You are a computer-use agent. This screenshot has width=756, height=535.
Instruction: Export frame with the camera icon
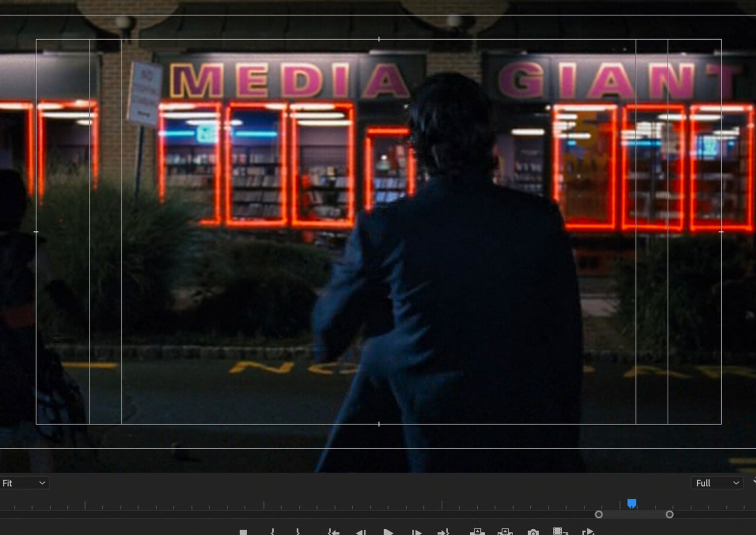533,532
